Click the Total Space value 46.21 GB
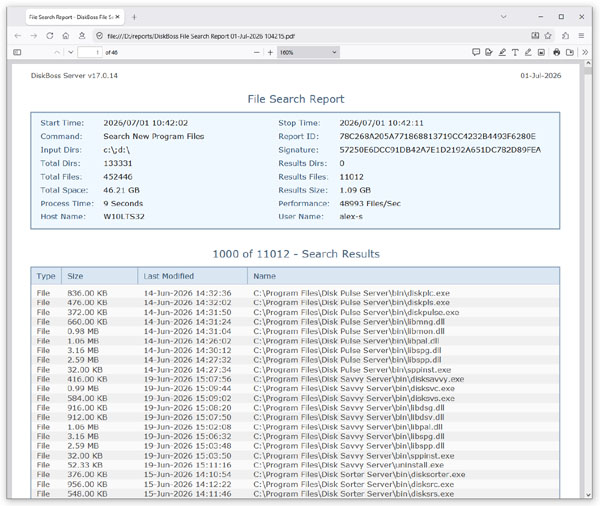The width and height of the screenshot is (600, 506). [x=121, y=190]
